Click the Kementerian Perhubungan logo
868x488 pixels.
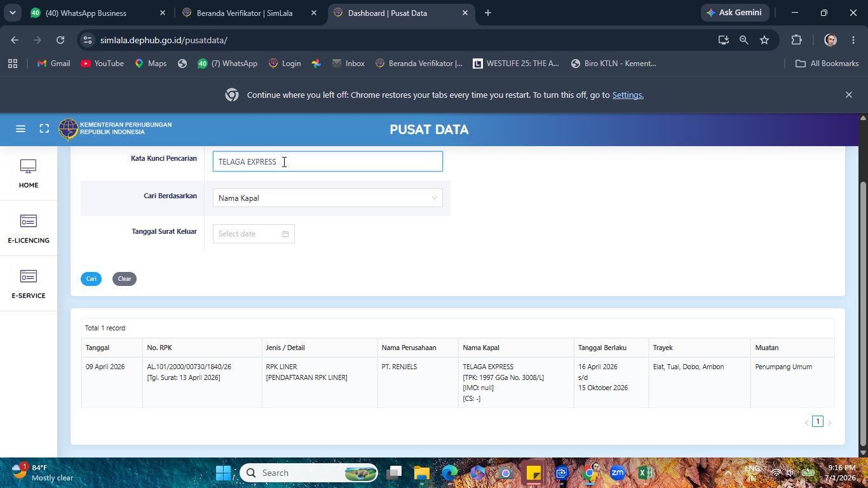coord(115,129)
